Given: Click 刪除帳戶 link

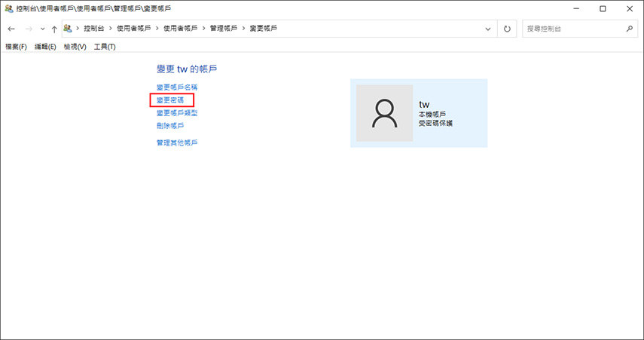Looking at the screenshot, I should [170, 125].
